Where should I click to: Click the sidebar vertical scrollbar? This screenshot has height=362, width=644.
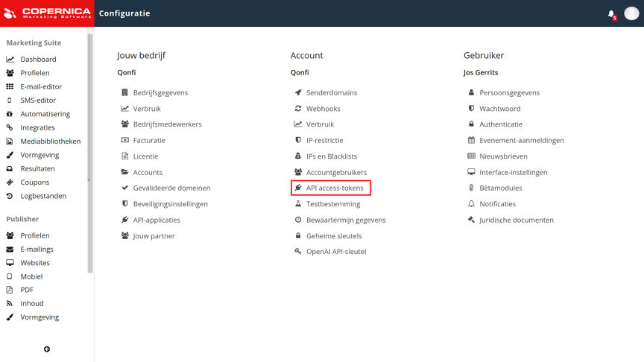[90, 153]
